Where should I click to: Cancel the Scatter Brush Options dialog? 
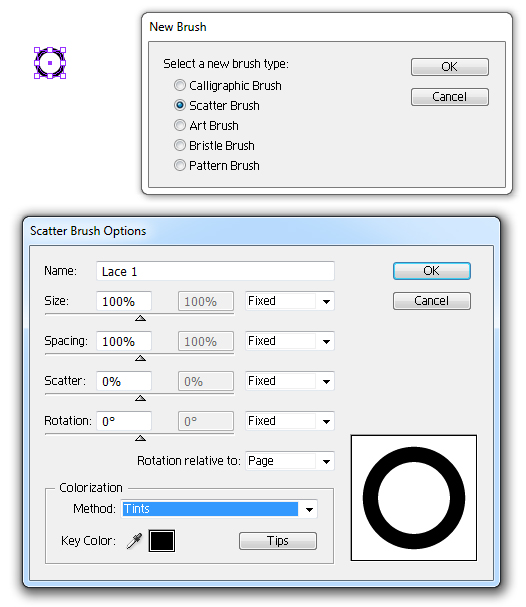[x=432, y=301]
